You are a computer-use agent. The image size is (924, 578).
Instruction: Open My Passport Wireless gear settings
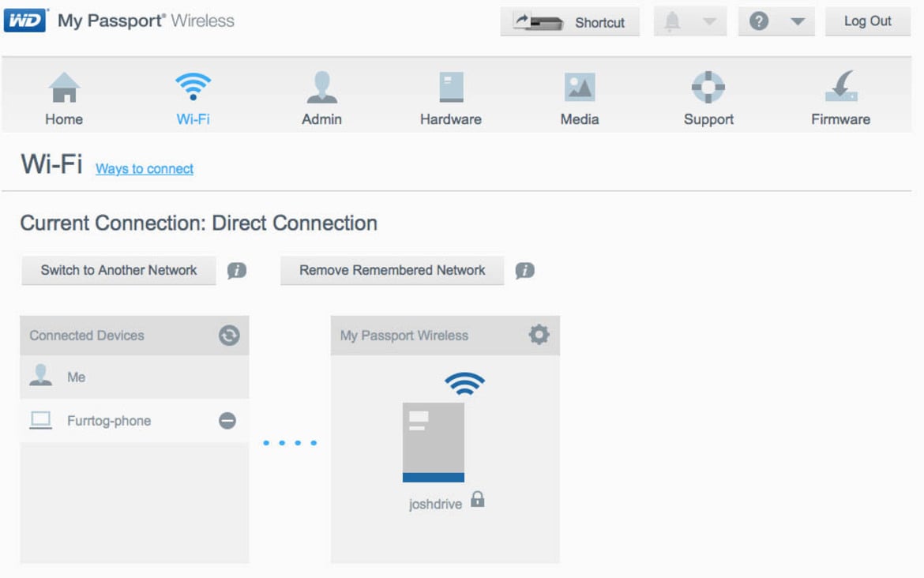[x=539, y=335]
